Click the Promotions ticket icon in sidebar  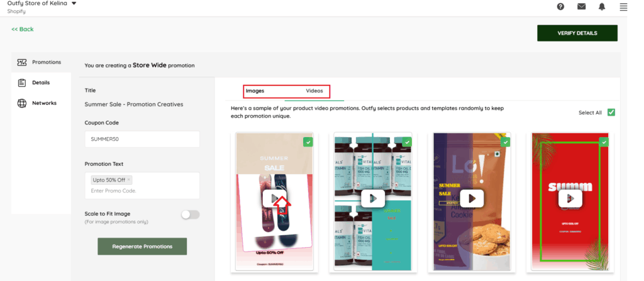pyautogui.click(x=22, y=62)
